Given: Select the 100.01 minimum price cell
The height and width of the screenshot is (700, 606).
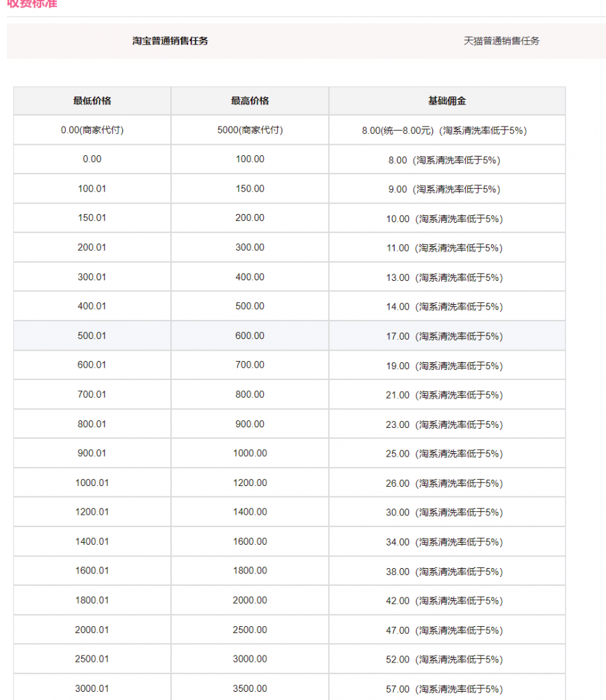Looking at the screenshot, I should point(92,189).
